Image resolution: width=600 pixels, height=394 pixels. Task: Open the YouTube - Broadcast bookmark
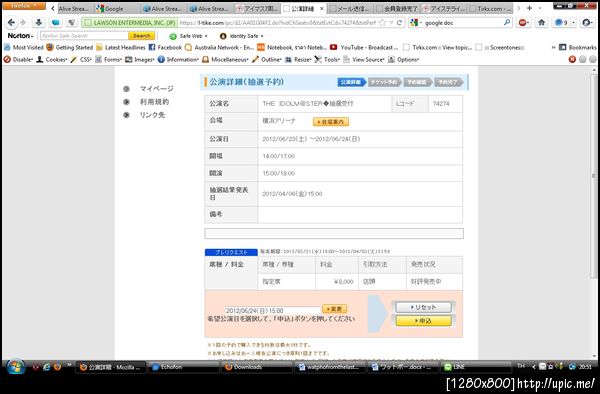[x=364, y=47]
